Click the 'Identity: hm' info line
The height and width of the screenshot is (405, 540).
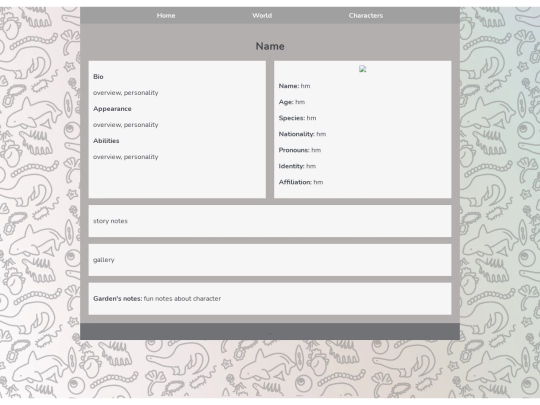point(297,166)
